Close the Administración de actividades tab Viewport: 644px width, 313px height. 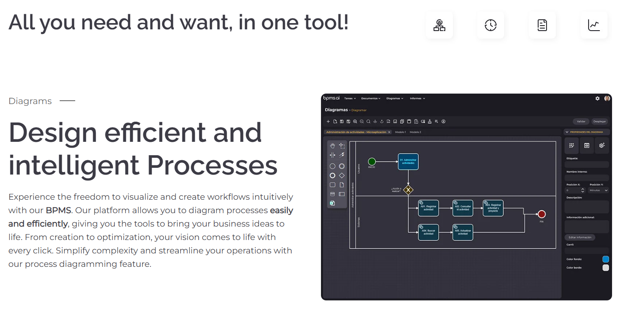coord(389,132)
